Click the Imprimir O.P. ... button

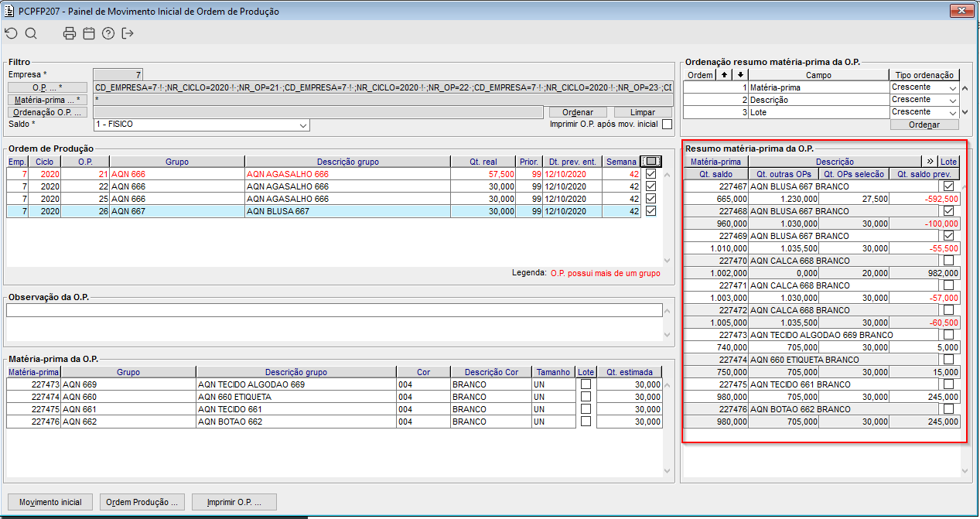[234, 502]
